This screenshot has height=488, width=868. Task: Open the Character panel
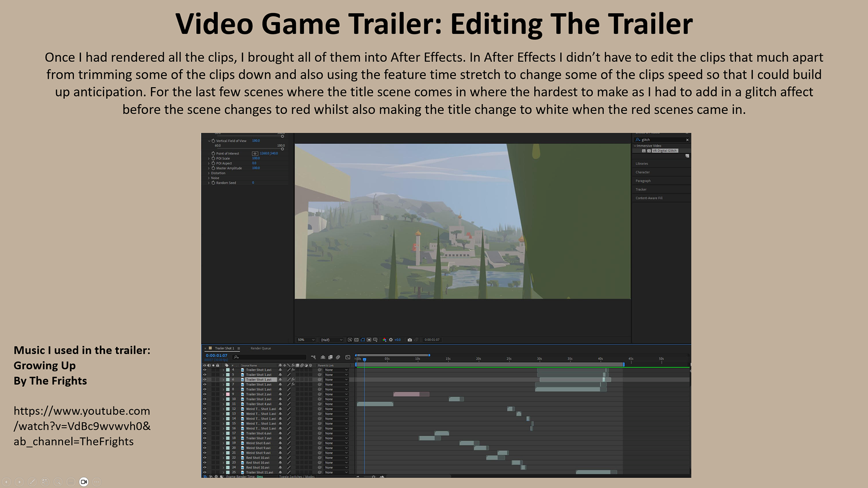(x=643, y=172)
